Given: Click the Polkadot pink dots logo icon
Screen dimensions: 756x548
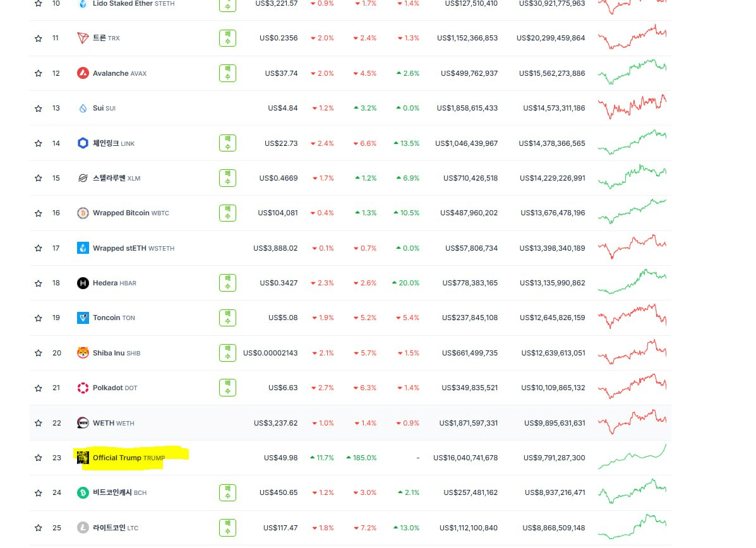Looking at the screenshot, I should click(x=83, y=388).
